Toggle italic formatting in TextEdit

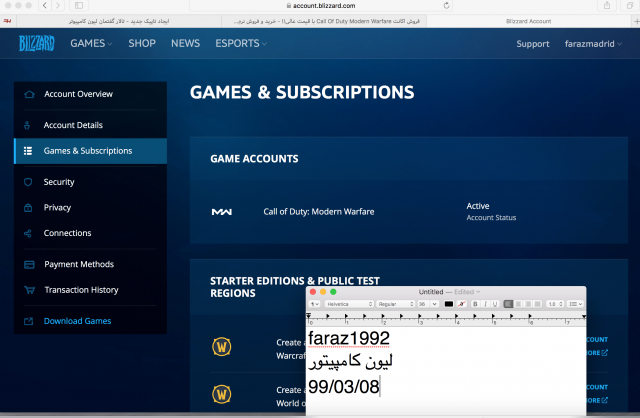[x=485, y=304]
